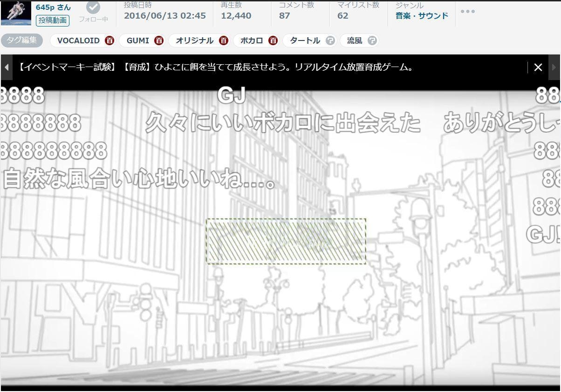Select the 流風 tag
The width and height of the screenshot is (561, 392).
point(355,41)
